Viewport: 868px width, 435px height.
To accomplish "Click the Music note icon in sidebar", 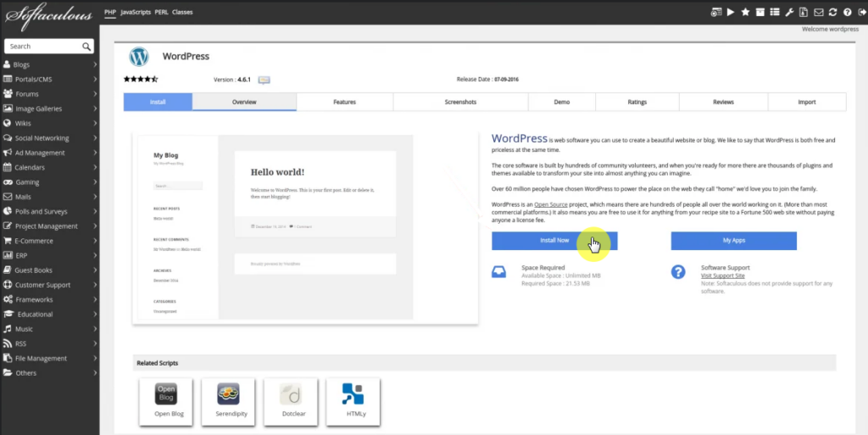I will pos(7,328).
